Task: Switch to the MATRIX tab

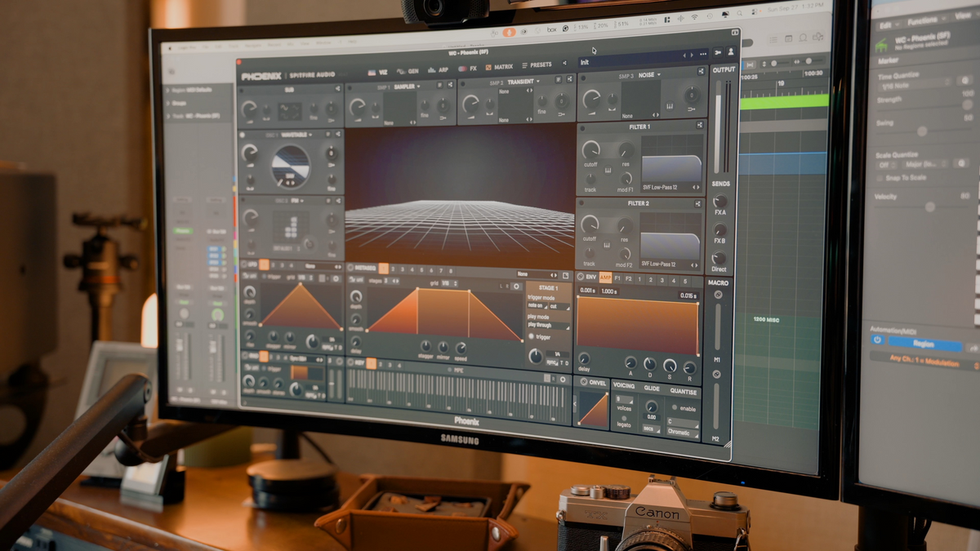Action: (499, 67)
